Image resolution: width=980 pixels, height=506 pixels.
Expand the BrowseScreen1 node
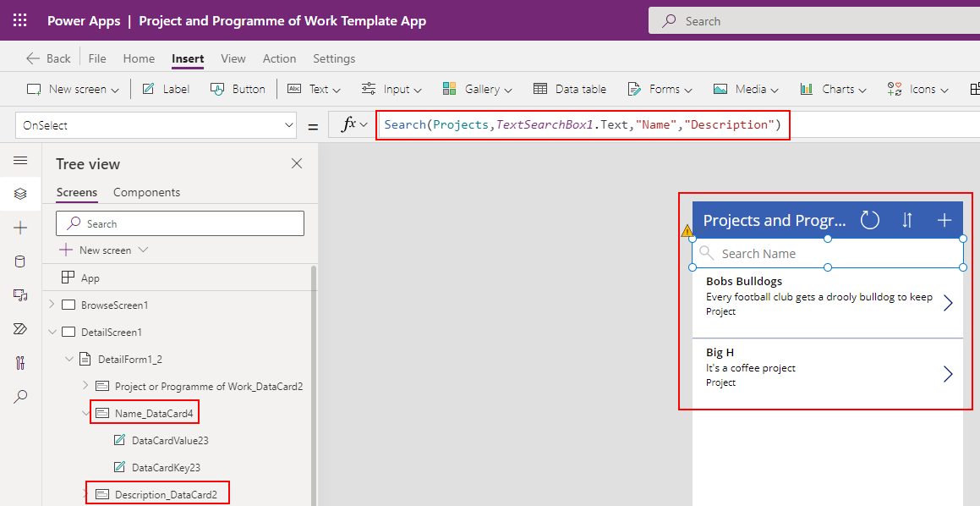tap(52, 305)
